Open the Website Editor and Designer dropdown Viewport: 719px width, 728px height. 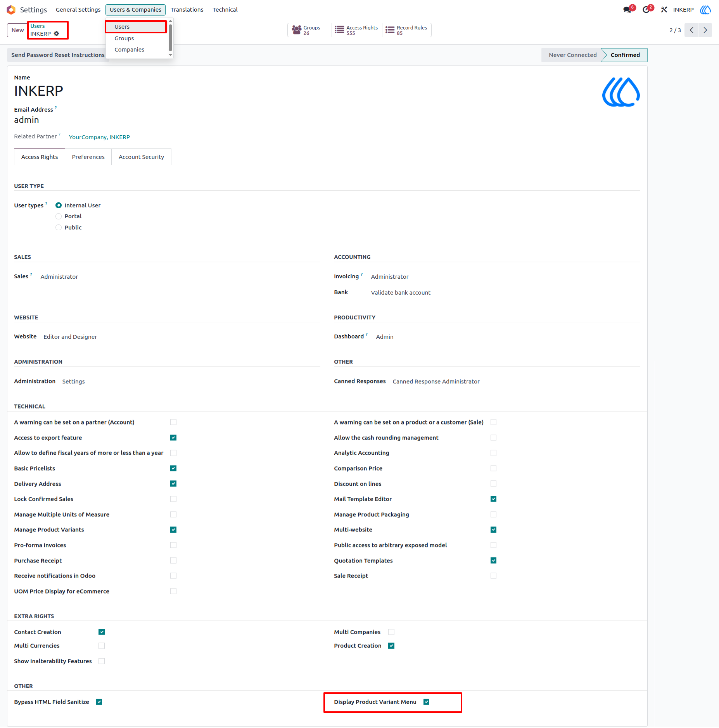[70, 337]
